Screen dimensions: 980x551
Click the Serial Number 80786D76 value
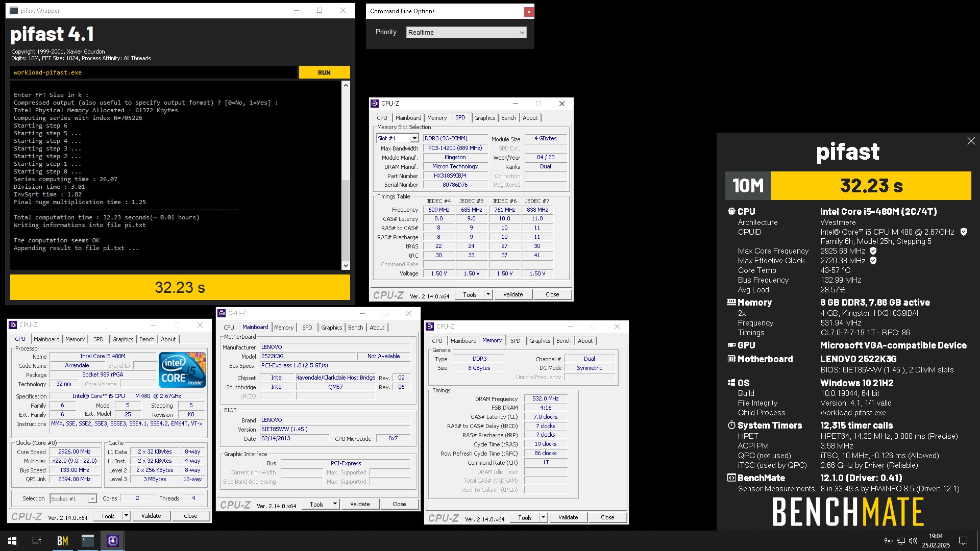[x=455, y=185]
